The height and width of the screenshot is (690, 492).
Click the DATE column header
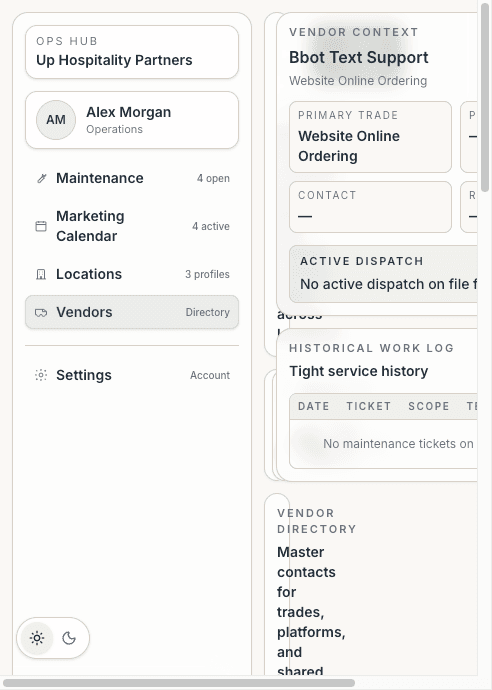click(x=313, y=406)
